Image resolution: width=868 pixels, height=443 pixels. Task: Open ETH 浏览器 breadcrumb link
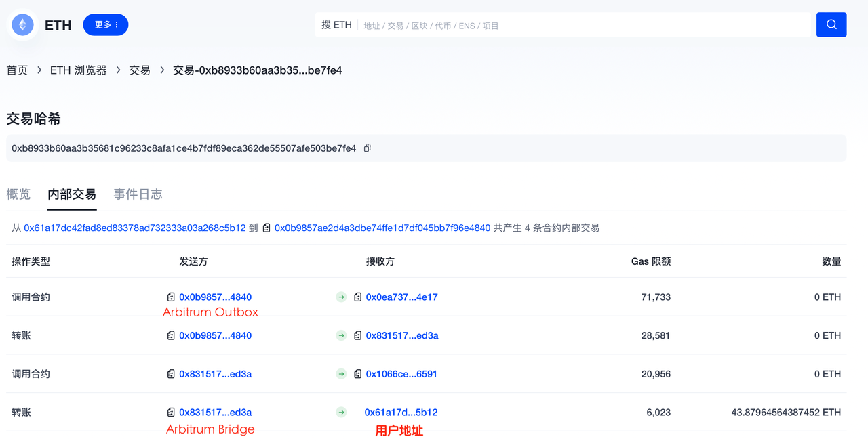coord(79,70)
